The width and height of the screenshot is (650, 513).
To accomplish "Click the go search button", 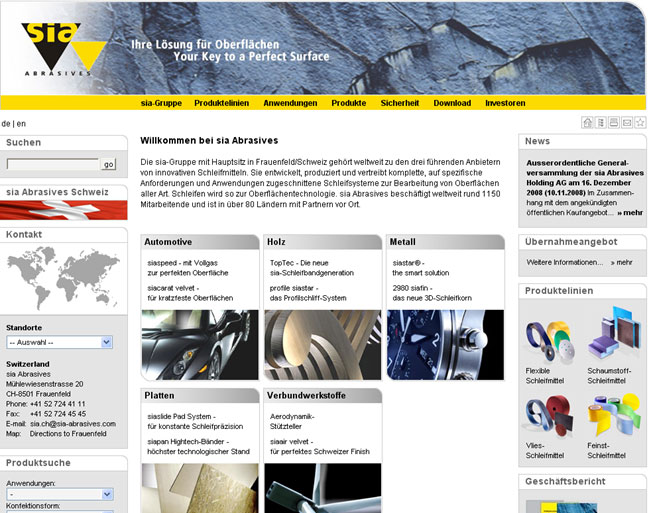I will pos(109,165).
